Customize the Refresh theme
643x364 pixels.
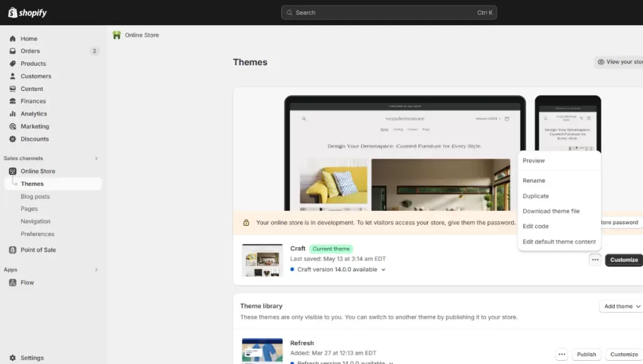tap(624, 354)
